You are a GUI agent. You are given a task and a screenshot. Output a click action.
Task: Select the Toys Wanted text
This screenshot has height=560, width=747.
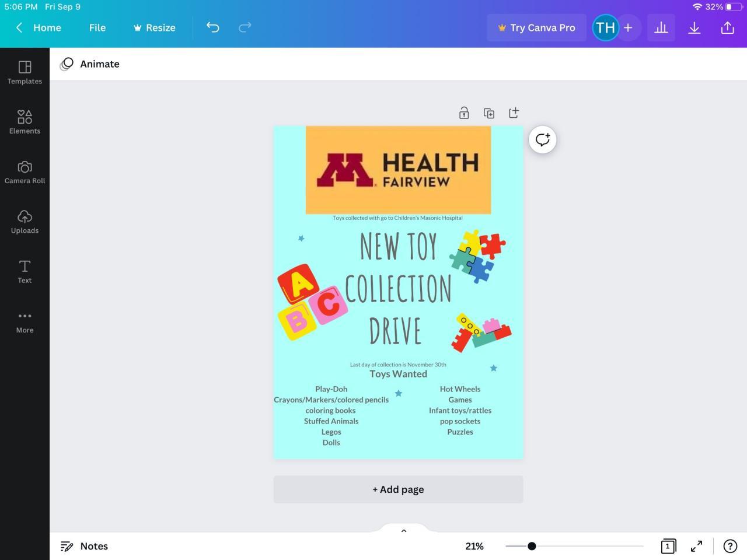tap(398, 374)
